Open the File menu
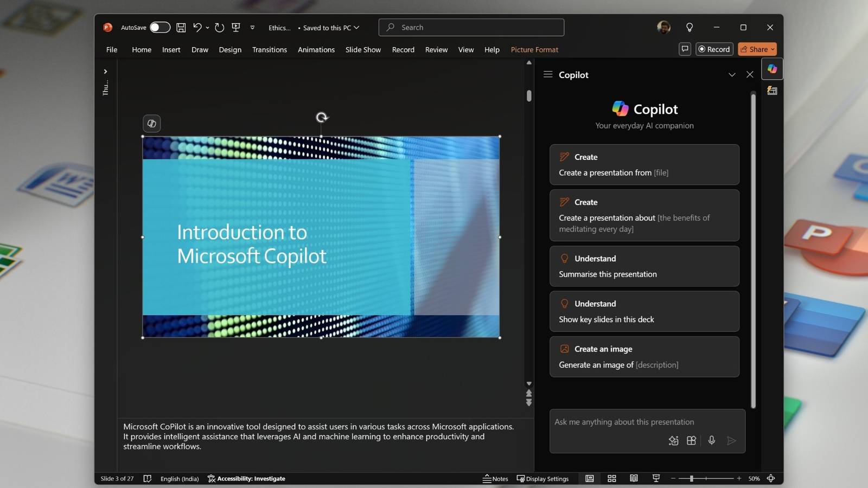The width and height of the screenshot is (868, 488). point(112,49)
